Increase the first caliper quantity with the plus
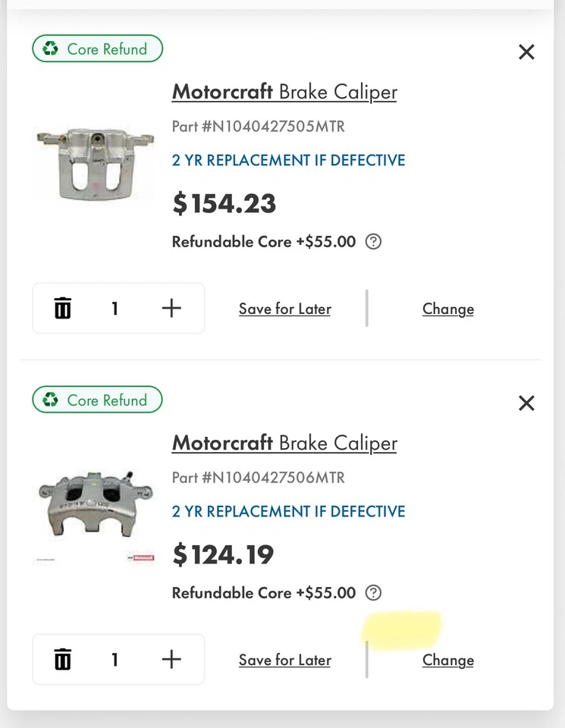 click(172, 308)
